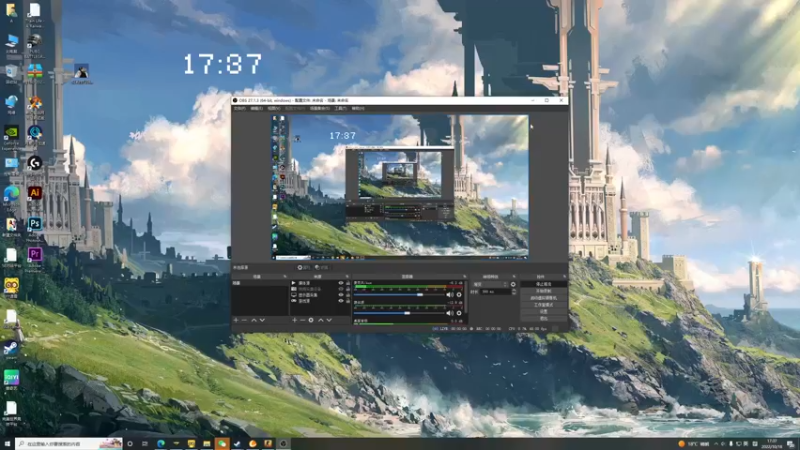Hide the media source with eye icon

[341, 283]
